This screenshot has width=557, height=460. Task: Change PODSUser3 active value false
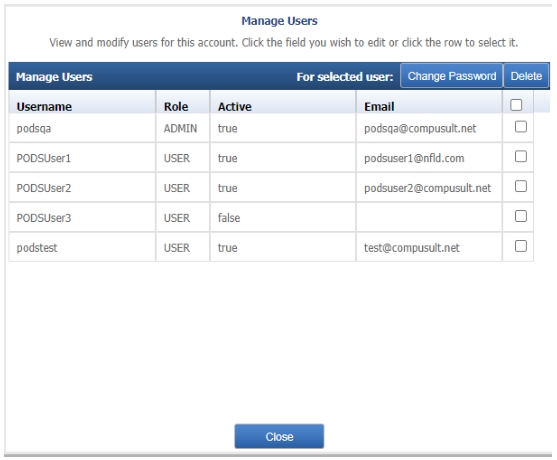pos(283,218)
